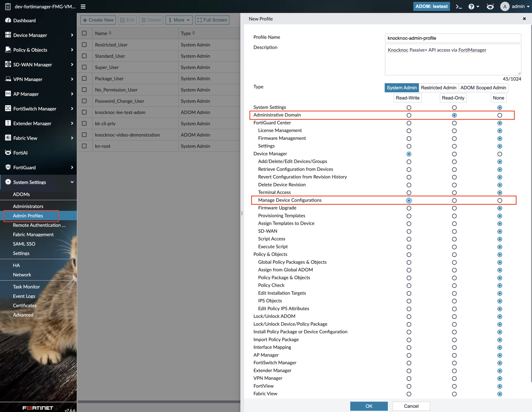The height and width of the screenshot is (412, 532).
Task: Open the More dropdown in toolbar
Action: pyautogui.click(x=179, y=20)
